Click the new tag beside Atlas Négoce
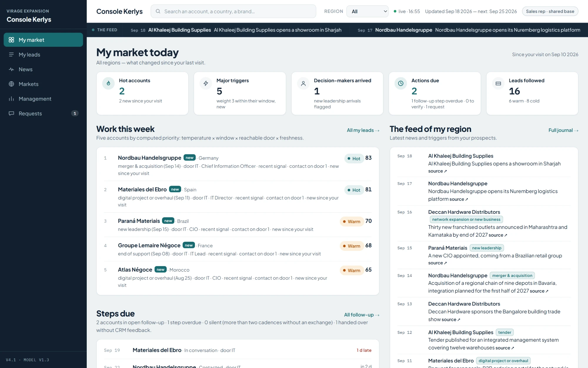588x368 pixels. coord(161,269)
